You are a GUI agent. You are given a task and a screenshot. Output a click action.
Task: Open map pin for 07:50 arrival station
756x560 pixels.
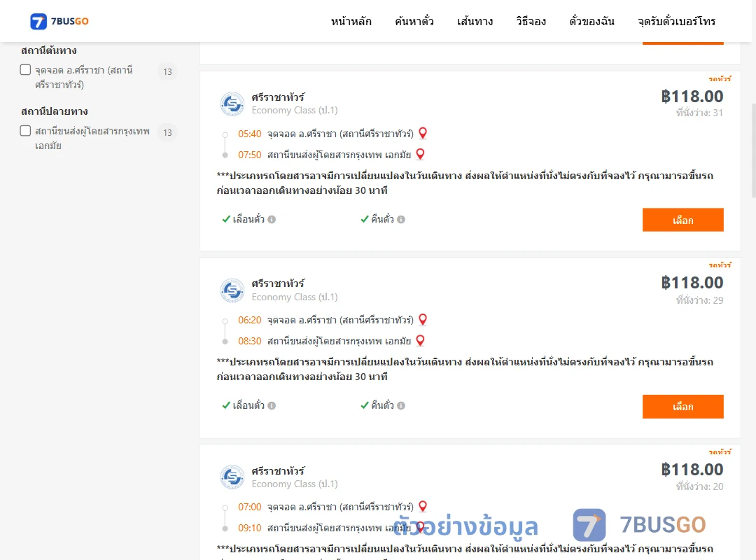coord(421,154)
